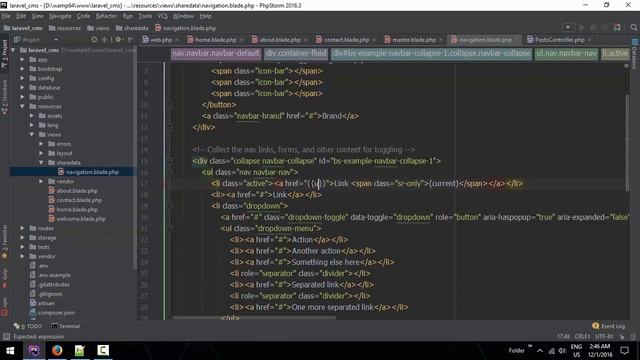Screen dimensions: 640x360
Task: Change the CRLF line separator setting
Action: (582, 336)
